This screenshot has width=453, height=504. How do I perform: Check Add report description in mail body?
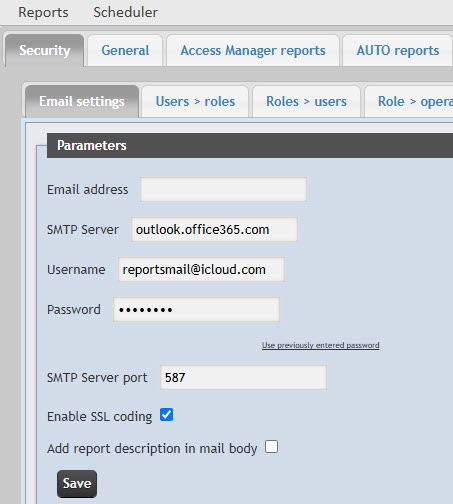[x=271, y=447]
